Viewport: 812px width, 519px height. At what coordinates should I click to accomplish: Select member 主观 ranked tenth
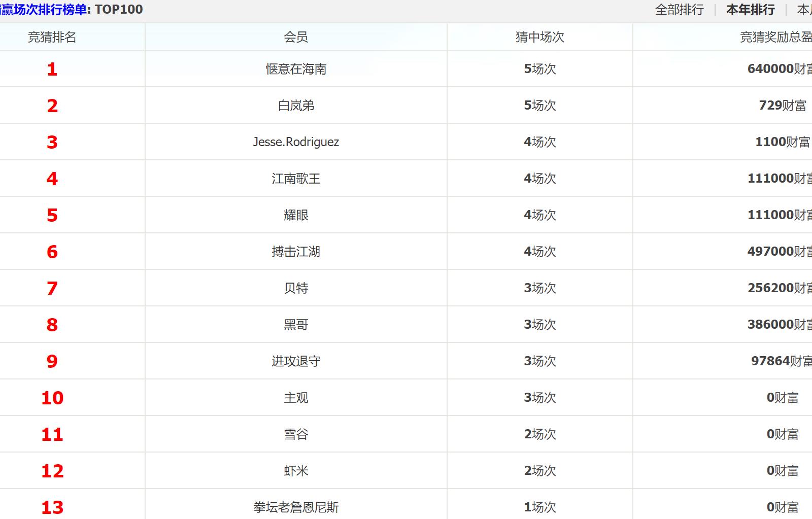point(296,398)
